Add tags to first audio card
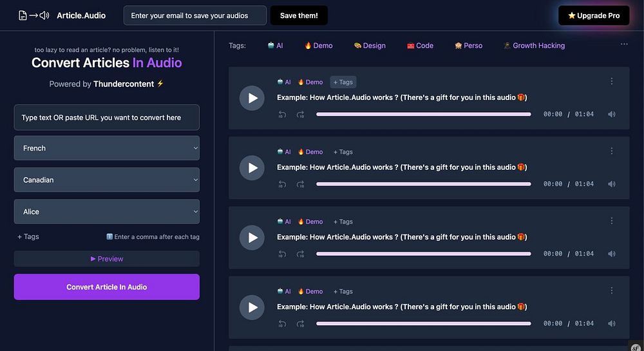The width and height of the screenshot is (644, 351). 343,82
